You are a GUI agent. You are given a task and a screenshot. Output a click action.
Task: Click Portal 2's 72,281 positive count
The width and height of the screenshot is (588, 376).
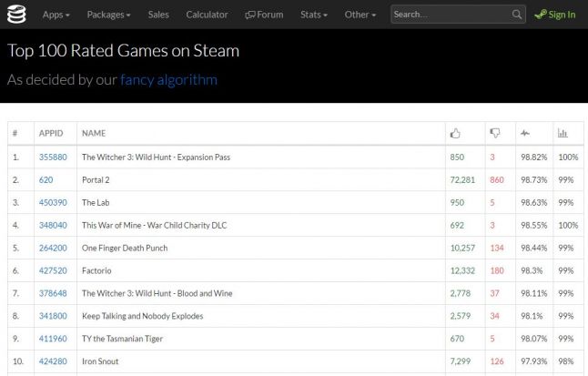[462, 179]
